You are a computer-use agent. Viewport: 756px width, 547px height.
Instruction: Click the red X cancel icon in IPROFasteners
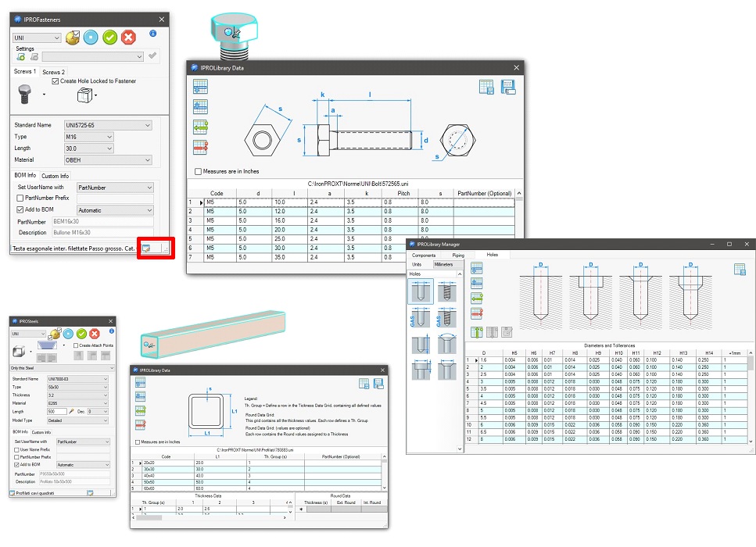tap(128, 37)
